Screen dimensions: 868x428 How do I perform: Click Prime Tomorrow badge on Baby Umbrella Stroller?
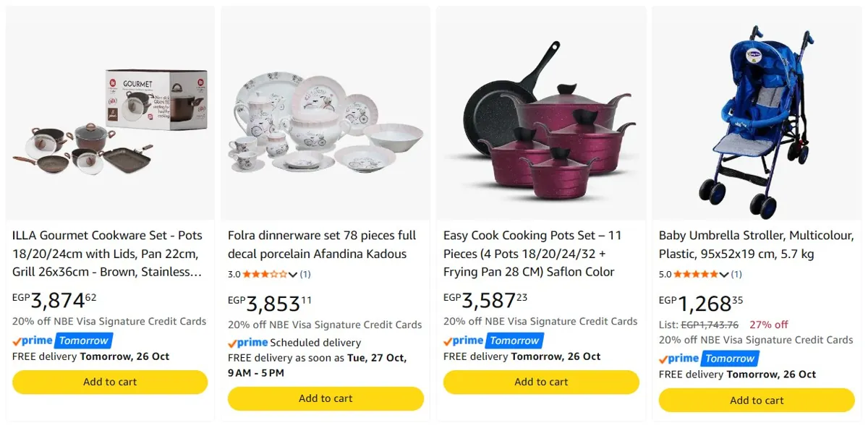tap(709, 359)
